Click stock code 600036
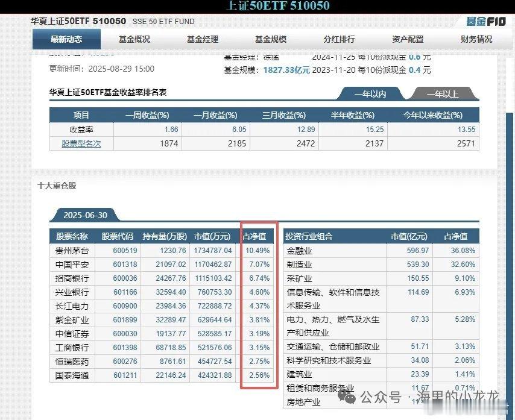 pyautogui.click(x=125, y=278)
